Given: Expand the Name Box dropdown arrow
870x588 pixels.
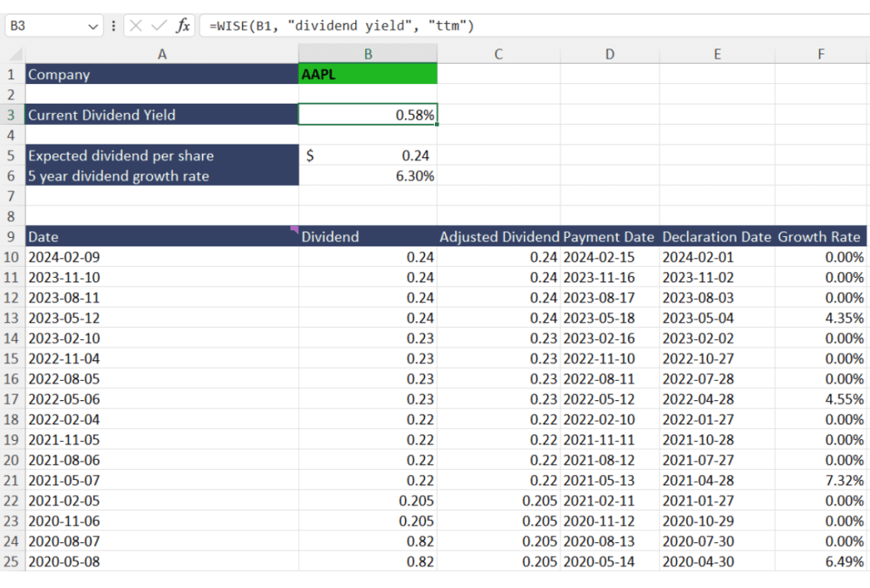Looking at the screenshot, I should click(93, 26).
